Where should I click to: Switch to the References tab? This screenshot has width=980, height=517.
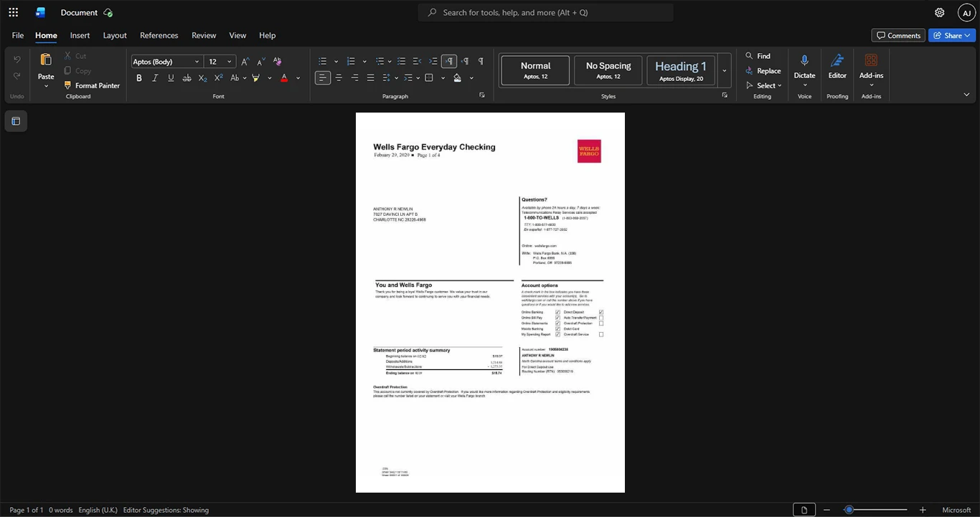[x=159, y=35]
